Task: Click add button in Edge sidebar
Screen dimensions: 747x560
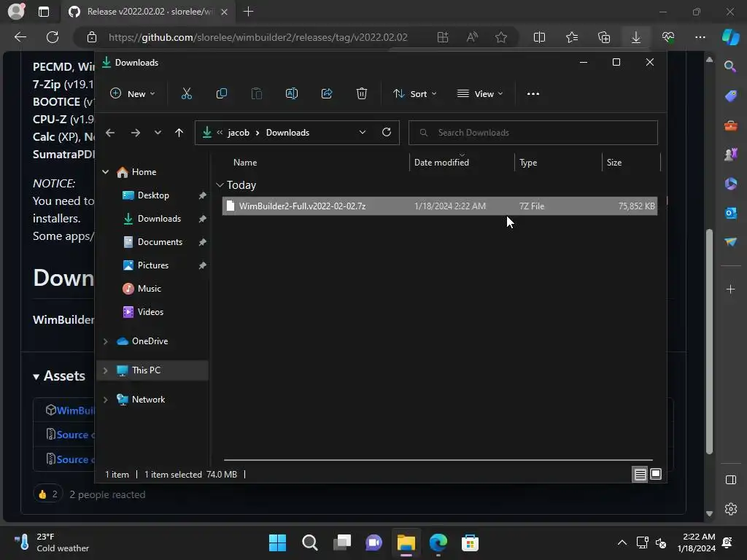Action: pos(730,289)
